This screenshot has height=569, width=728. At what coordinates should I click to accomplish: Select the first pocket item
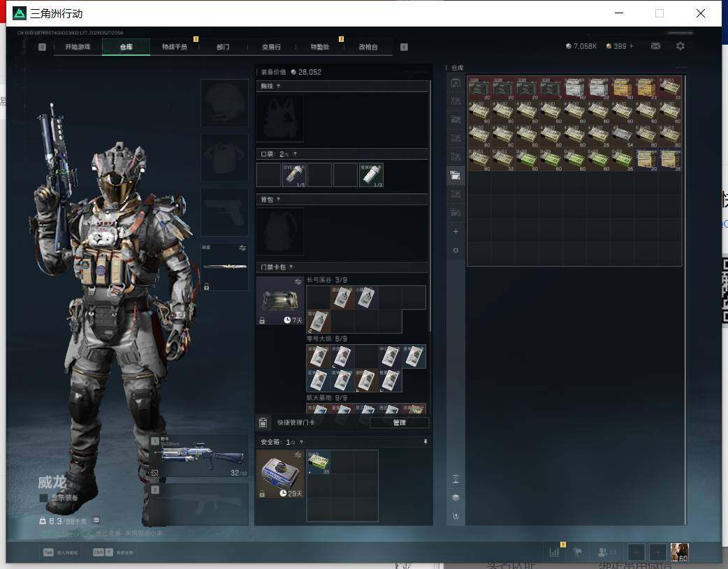[x=294, y=175]
